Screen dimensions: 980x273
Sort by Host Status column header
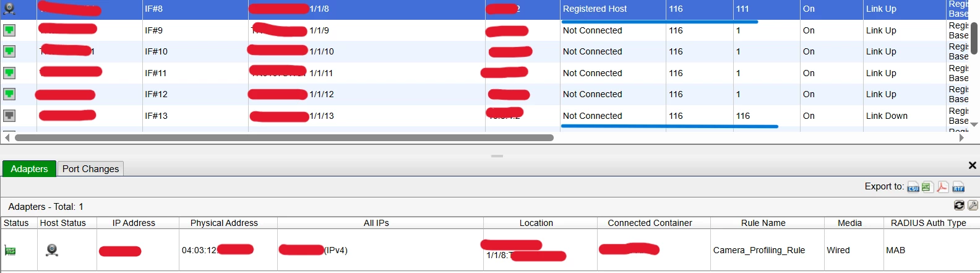[x=63, y=223]
